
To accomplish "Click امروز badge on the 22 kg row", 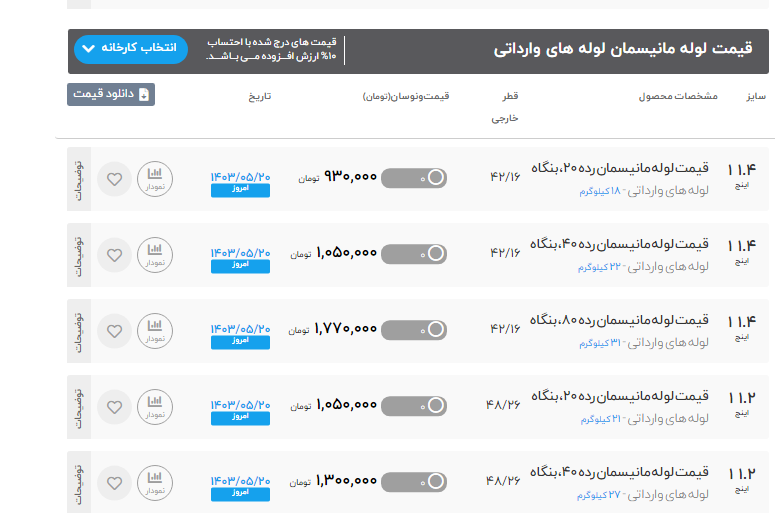I will click(x=240, y=265).
